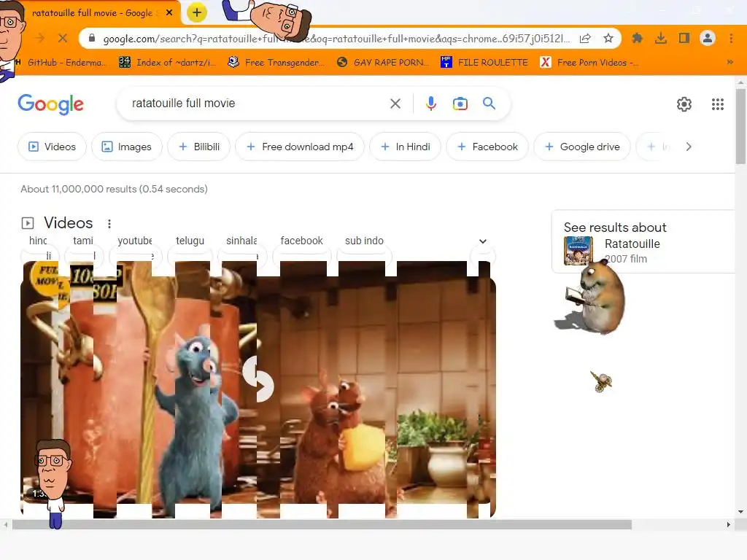Open the Ratatouille video thumbnail
The height and width of the screenshot is (560, 747).
[258, 389]
